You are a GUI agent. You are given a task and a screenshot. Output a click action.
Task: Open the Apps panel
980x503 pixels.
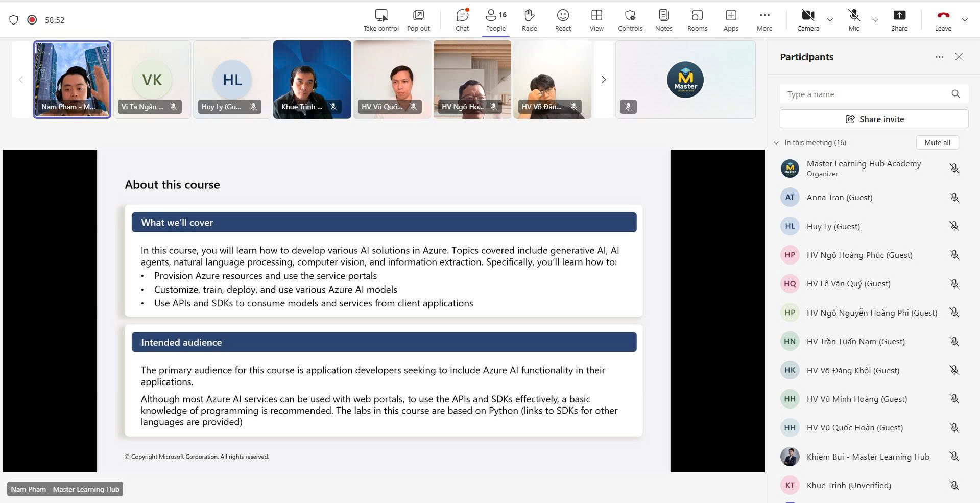click(x=731, y=20)
